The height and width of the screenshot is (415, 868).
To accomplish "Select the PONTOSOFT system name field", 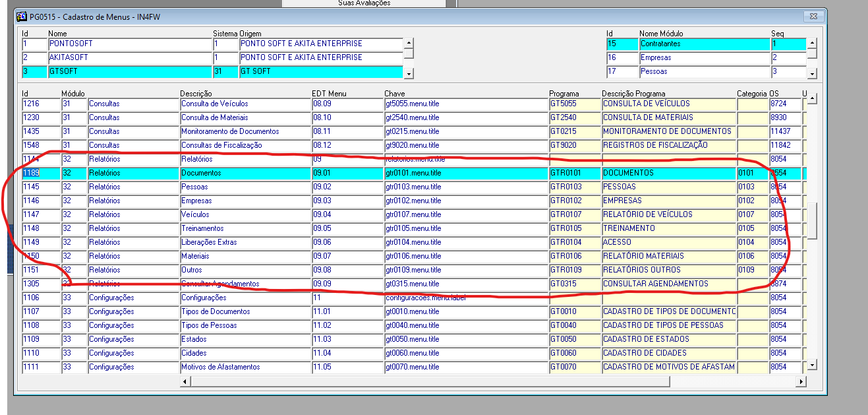I will pos(129,44).
